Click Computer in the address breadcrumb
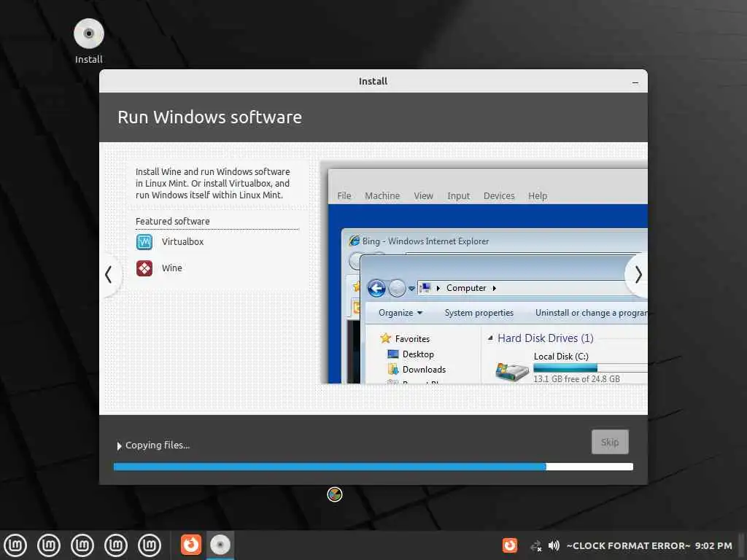Screen dimensions: 747x560 coord(466,288)
